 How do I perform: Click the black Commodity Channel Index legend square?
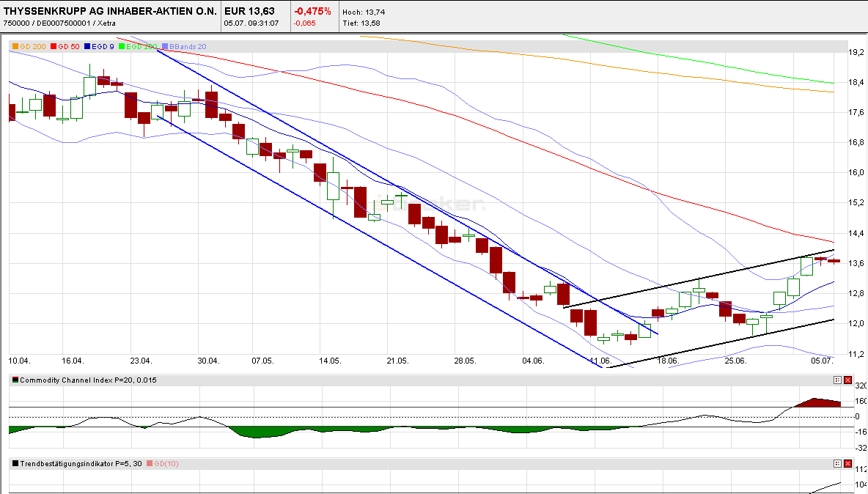pos(15,380)
